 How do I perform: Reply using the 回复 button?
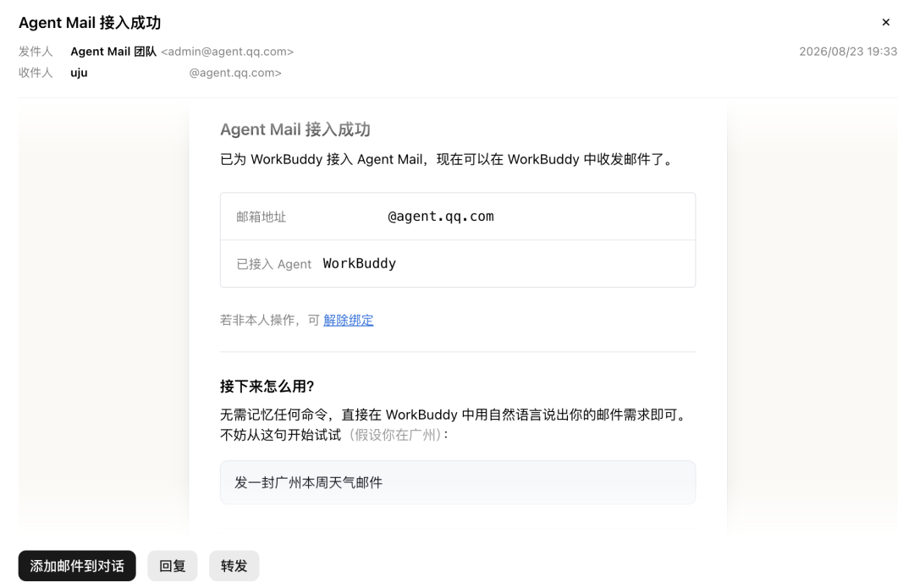tap(173, 566)
